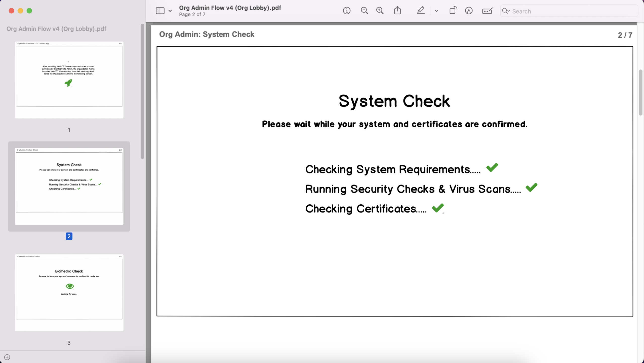Expand the search options magnifier dropdown
Screen dimensions: 644x363
pos(506,11)
